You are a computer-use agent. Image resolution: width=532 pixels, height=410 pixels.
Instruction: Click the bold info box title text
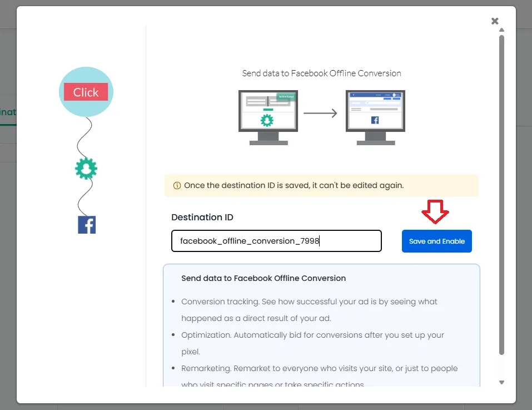(x=263, y=278)
